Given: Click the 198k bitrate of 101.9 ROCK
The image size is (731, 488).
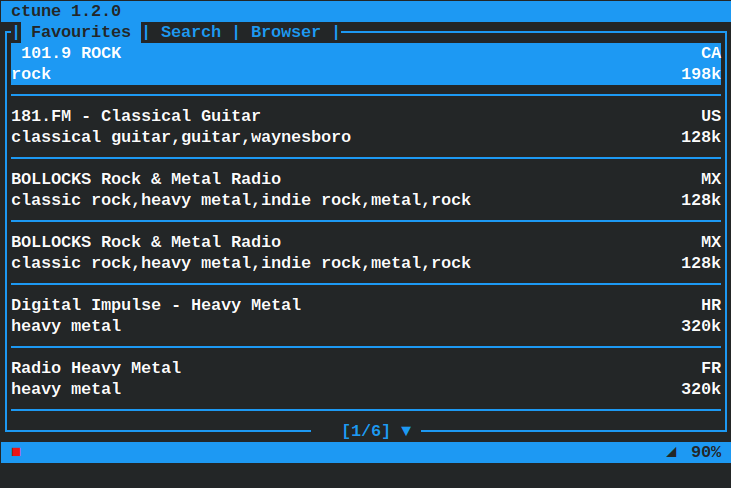Looking at the screenshot, I should [x=701, y=74].
